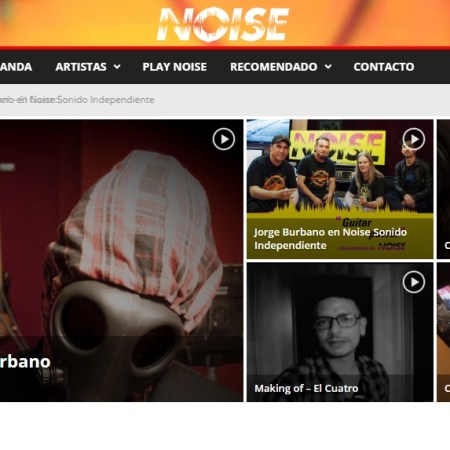The width and height of the screenshot is (450, 450).
Task: Open the 'Making of – El Cuatro' title link
Action: coord(306,388)
